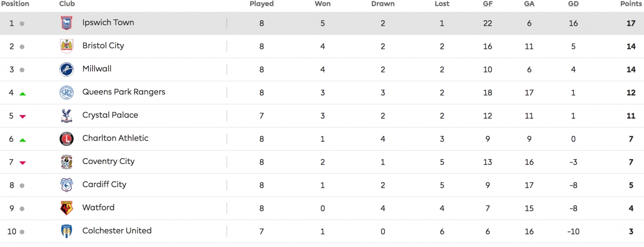644x247 pixels.
Task: Click the Bristol City club badge
Action: tap(66, 46)
